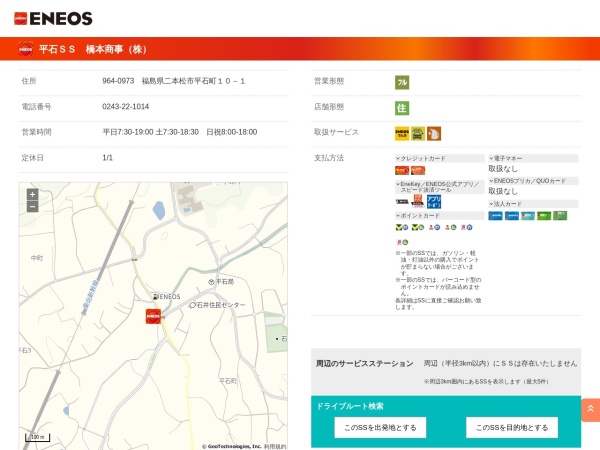Image resolution: width=600 pixels, height=450 pixels.
Task: Click 取扱なし under 電子マネー
Action: tap(503, 169)
